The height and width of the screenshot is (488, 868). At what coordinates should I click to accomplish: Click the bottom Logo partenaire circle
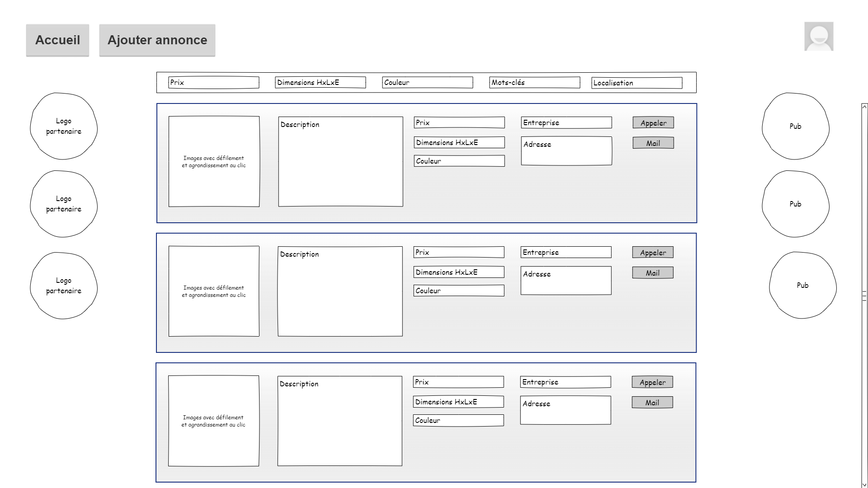(64, 286)
